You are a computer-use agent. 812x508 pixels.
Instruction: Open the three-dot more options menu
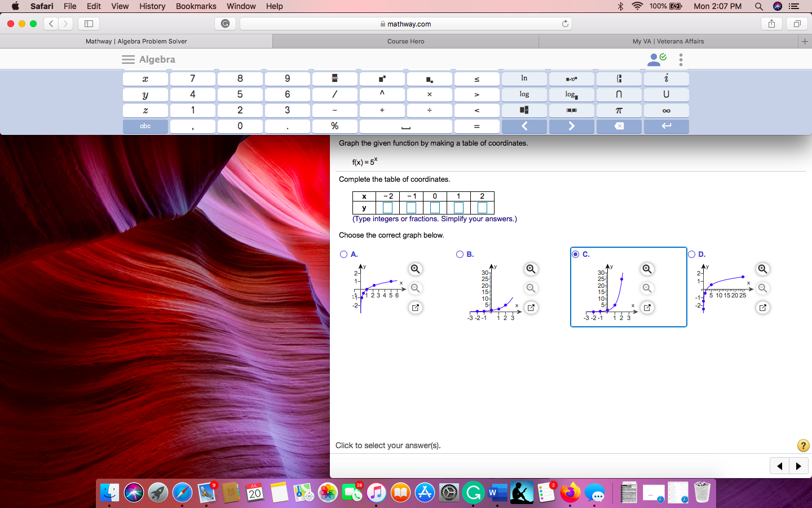tap(681, 59)
